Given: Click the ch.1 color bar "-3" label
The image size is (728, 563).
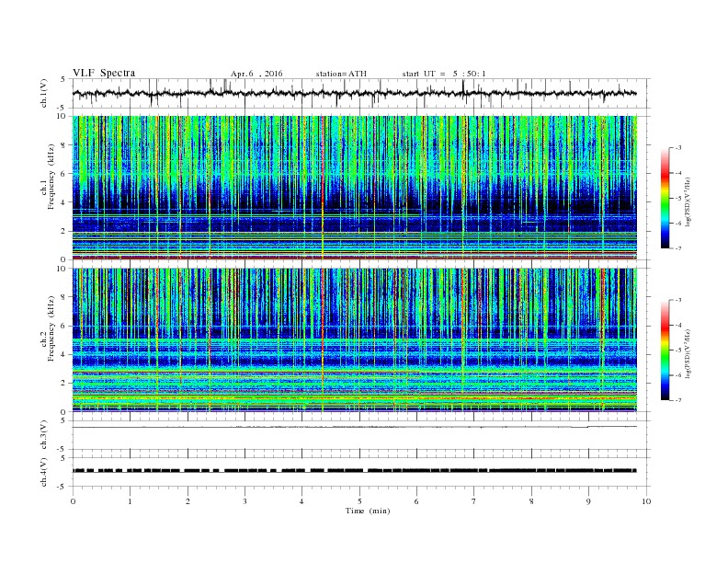Looking at the screenshot, I should 678,148.
